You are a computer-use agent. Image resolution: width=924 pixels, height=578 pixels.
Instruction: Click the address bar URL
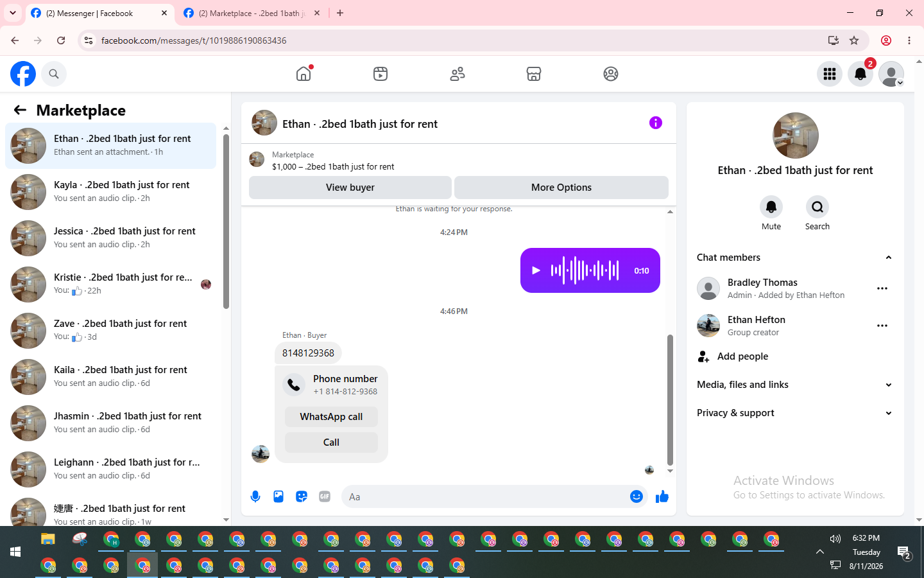194,40
